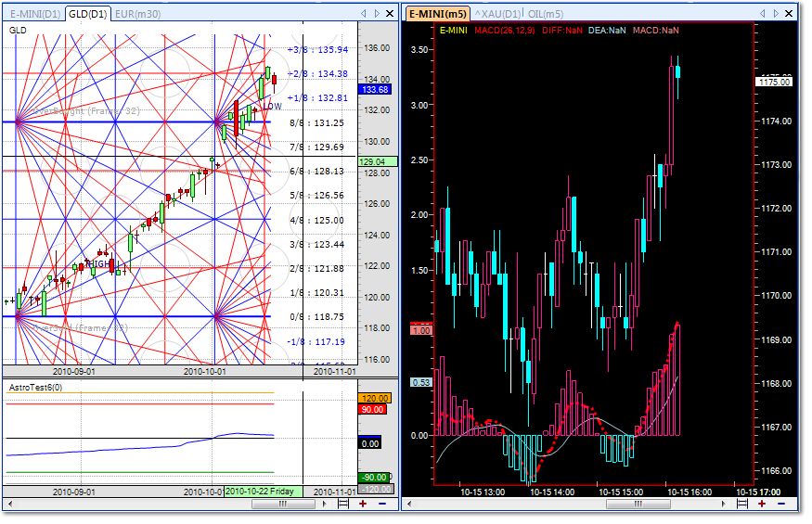Click the blue 133.68 price marker

pos(375,90)
